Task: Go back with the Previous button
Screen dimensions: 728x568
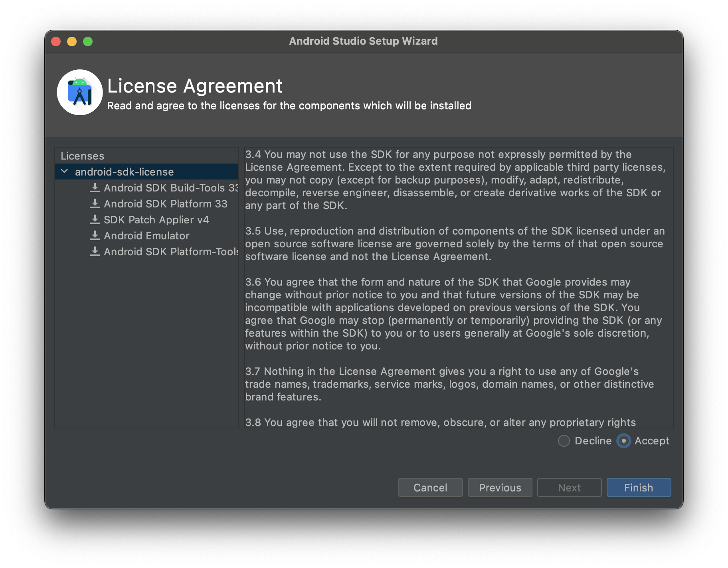Action: click(x=500, y=487)
